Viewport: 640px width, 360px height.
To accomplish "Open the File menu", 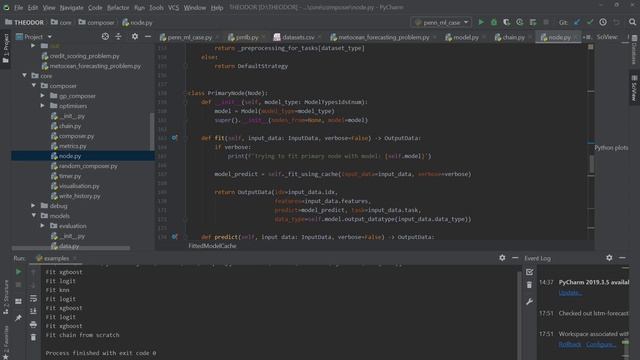I will [x=18, y=7].
